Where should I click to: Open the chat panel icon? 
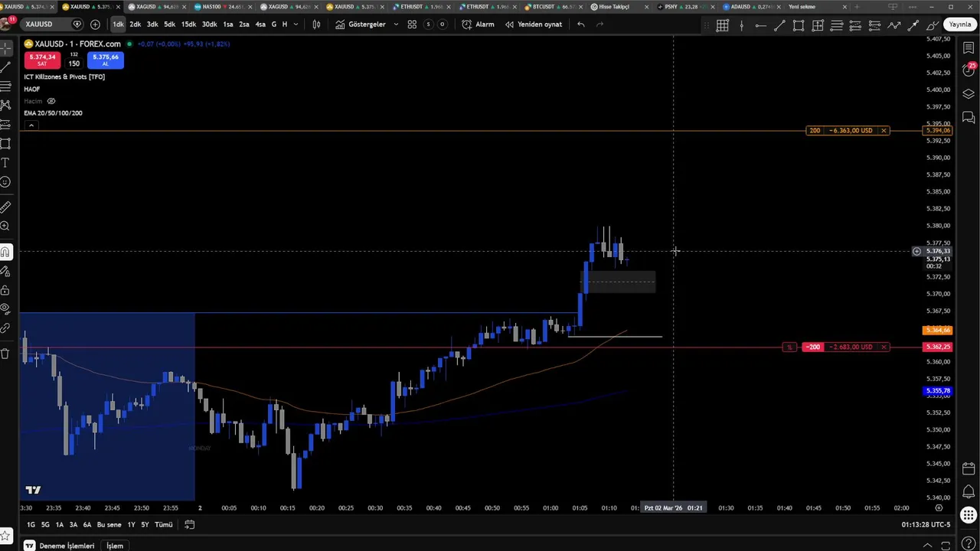(x=969, y=117)
